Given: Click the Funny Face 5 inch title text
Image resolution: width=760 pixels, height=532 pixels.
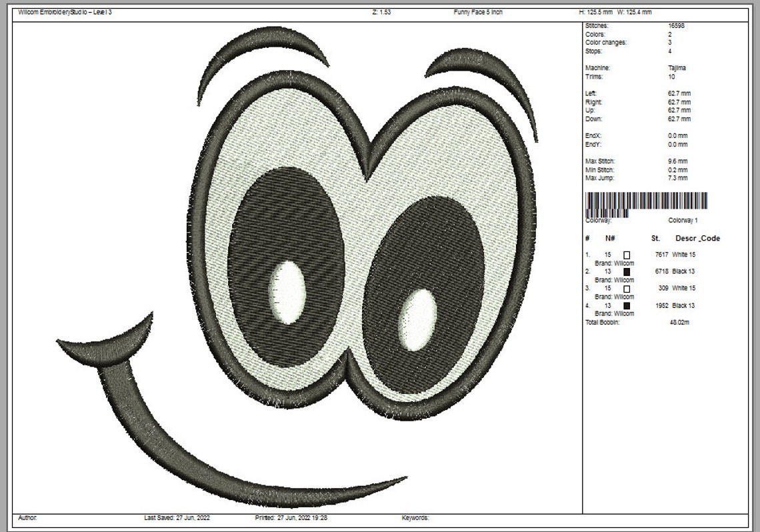Looking at the screenshot, I should [x=478, y=12].
